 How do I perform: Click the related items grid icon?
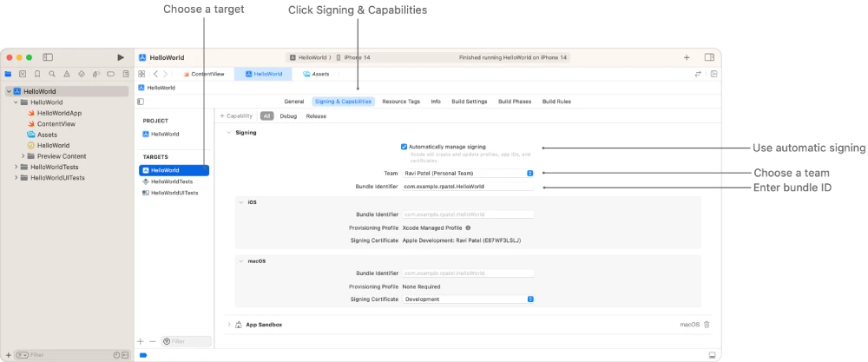pyautogui.click(x=141, y=74)
